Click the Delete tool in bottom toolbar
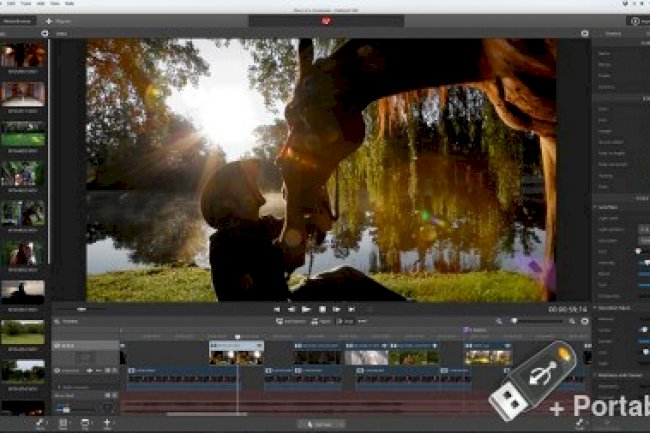 coord(63,424)
